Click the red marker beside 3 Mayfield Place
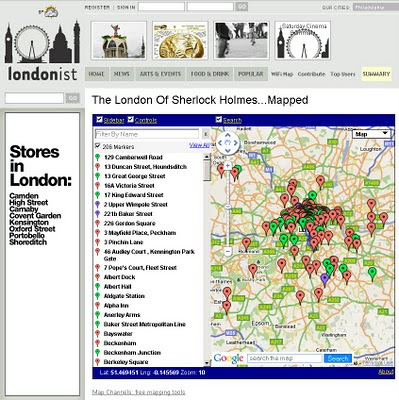Viewport: 399px width, 400px height. 98,233
